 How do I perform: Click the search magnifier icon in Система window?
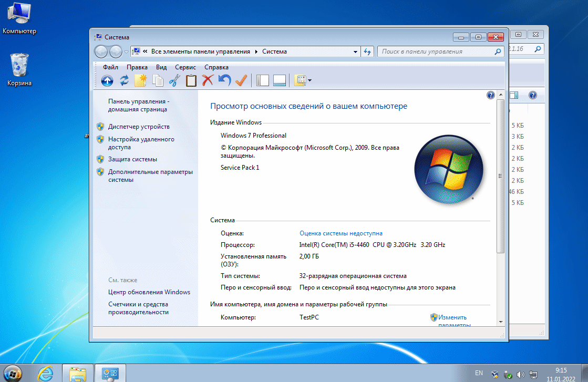[x=498, y=51]
